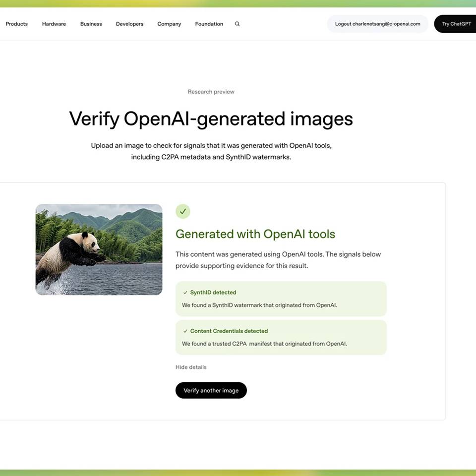The height and width of the screenshot is (476, 476).
Task: Click the Verify OpenAI-generated images heading
Action: [x=211, y=119]
